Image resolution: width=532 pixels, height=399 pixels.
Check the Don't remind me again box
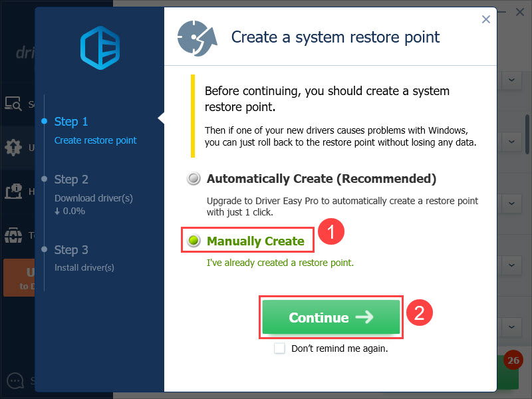pos(279,348)
